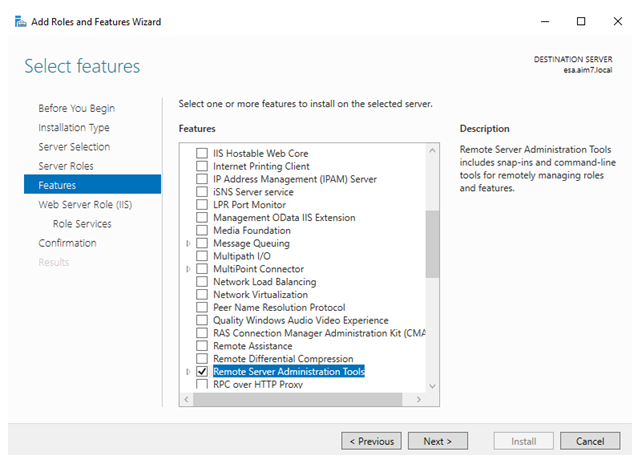The width and height of the screenshot is (632, 458).
Task: Minimize the wizard window
Action: [545, 21]
